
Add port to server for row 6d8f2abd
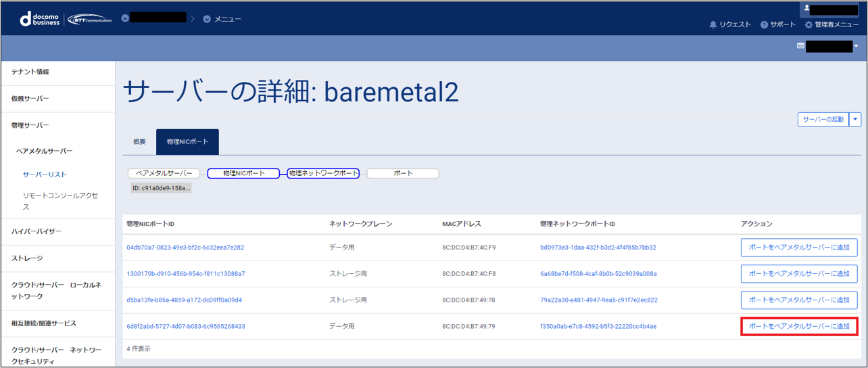(x=799, y=327)
